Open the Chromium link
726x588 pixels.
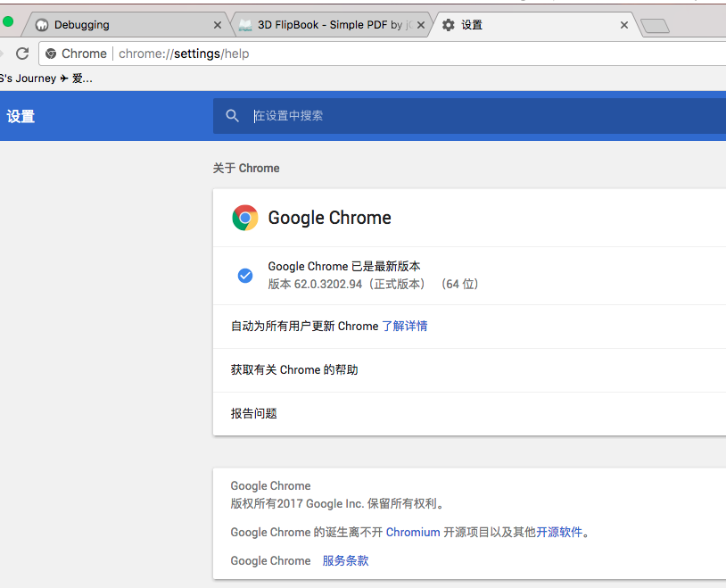pyautogui.click(x=413, y=532)
